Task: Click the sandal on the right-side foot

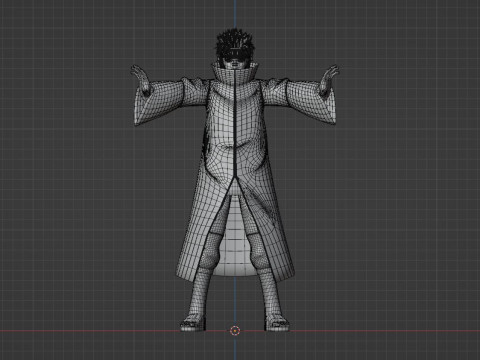Action: point(277,324)
